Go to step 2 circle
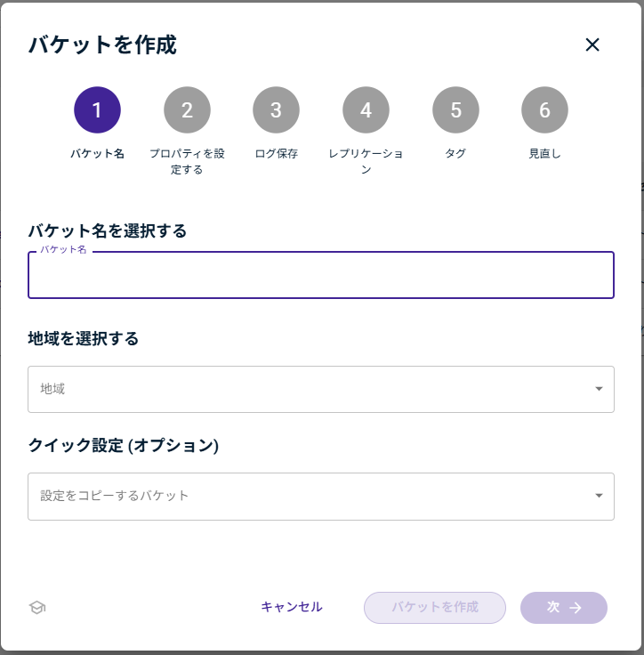Image resolution: width=644 pixels, height=655 pixels. click(187, 109)
